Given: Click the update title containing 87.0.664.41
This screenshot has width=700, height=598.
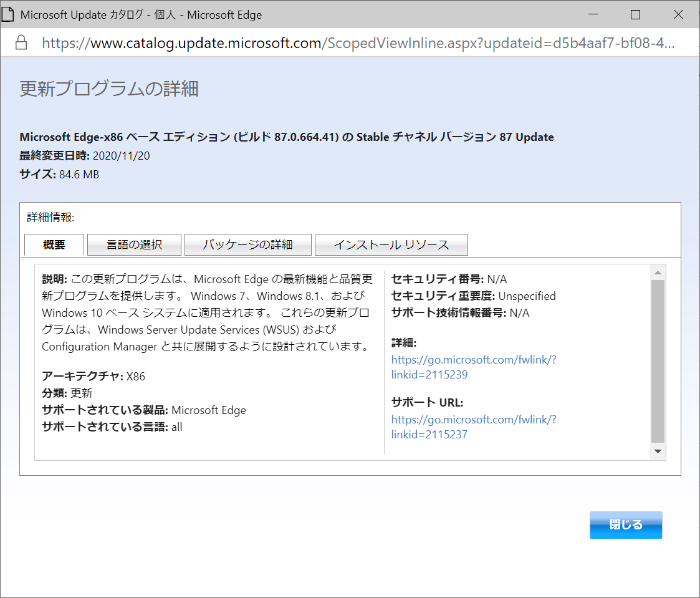Looking at the screenshot, I should pyautogui.click(x=287, y=137).
